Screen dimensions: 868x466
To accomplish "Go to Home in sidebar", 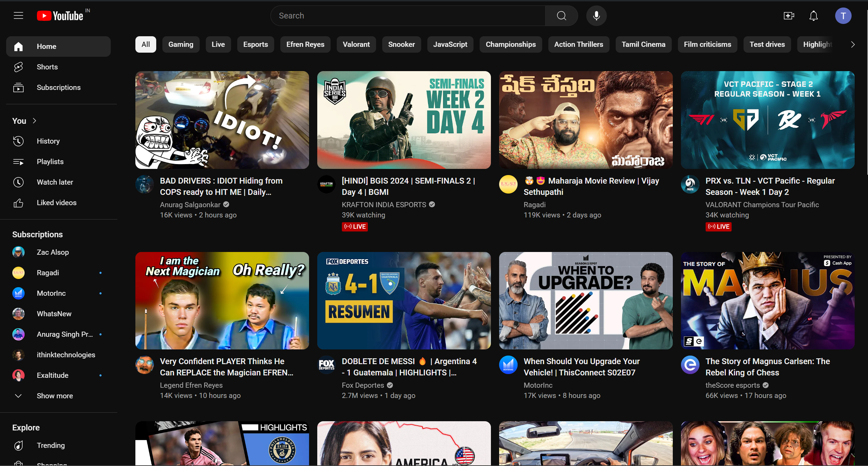I will pyautogui.click(x=58, y=46).
